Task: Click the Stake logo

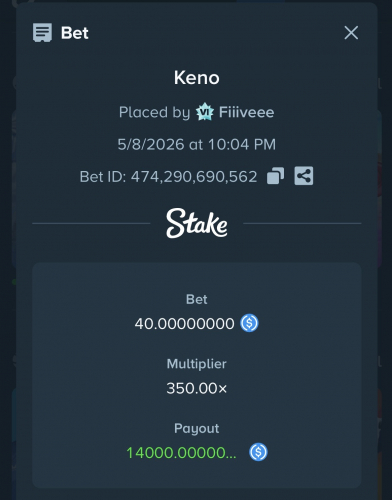Action: tap(197, 223)
